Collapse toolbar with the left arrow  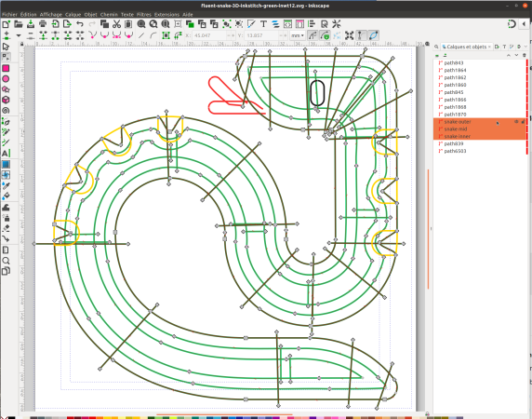[x=525, y=24]
